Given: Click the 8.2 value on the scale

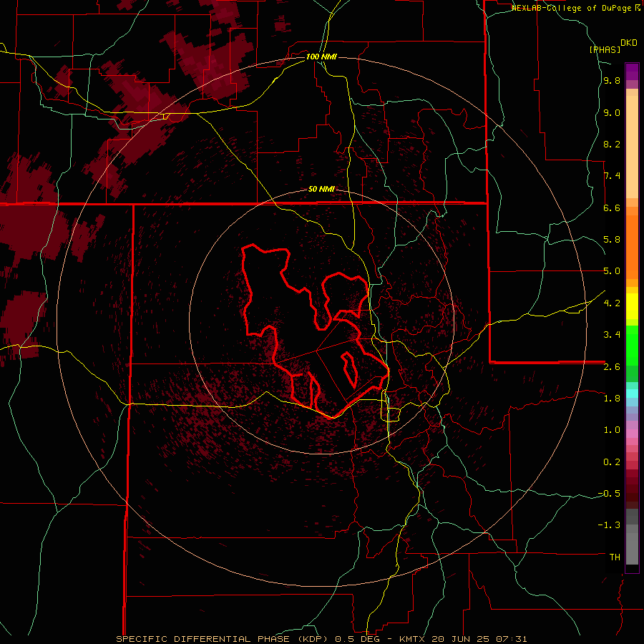Looking at the screenshot, I should tap(612, 144).
